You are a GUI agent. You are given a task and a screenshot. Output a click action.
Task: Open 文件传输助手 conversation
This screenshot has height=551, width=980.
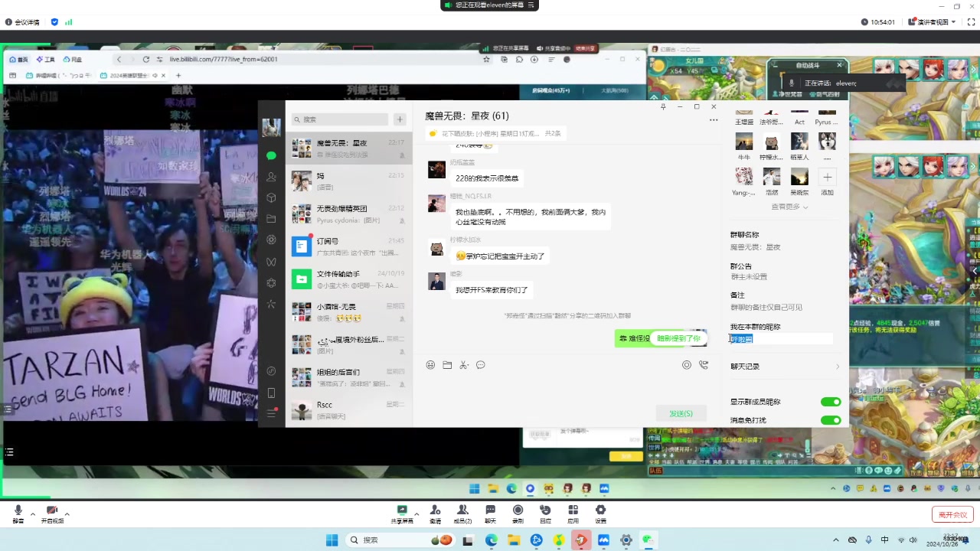click(349, 279)
